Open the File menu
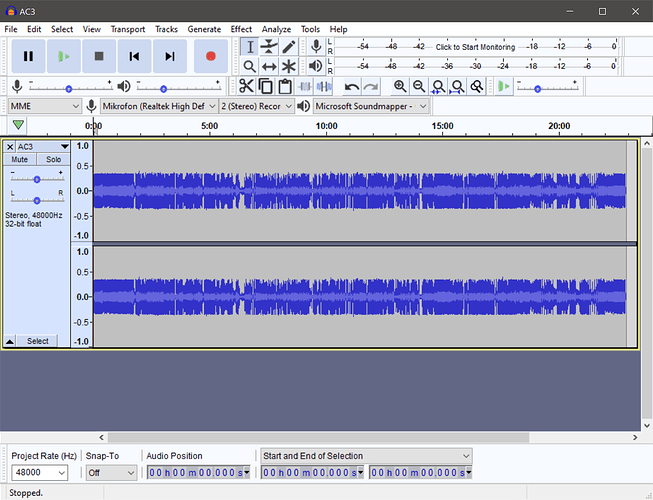653x500 pixels. pos(11,29)
